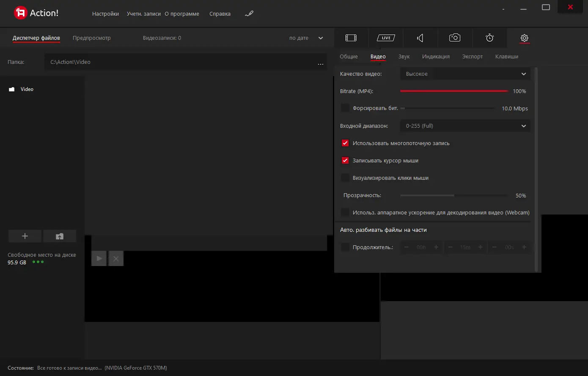Click the status text about NVIDIA GeForce
588x376 pixels.
(136, 368)
